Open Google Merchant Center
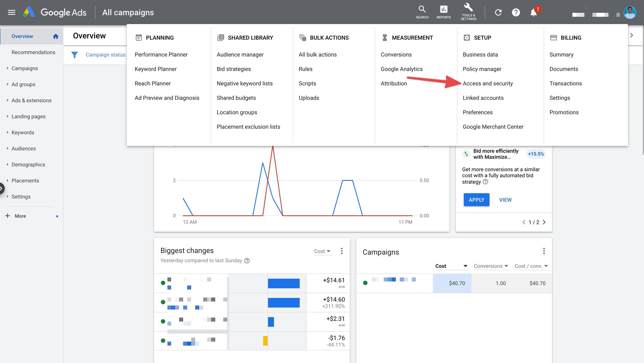The height and width of the screenshot is (363, 644). click(493, 127)
